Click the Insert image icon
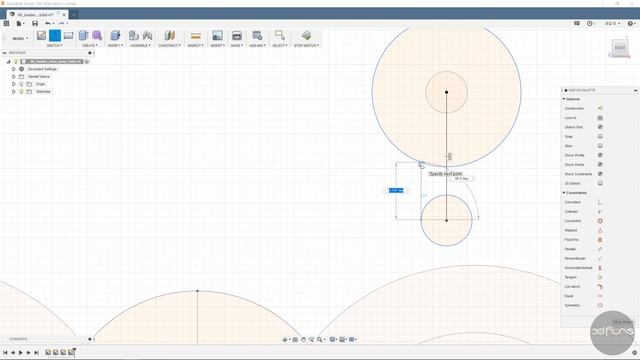The height and width of the screenshot is (360, 640). pos(217,36)
